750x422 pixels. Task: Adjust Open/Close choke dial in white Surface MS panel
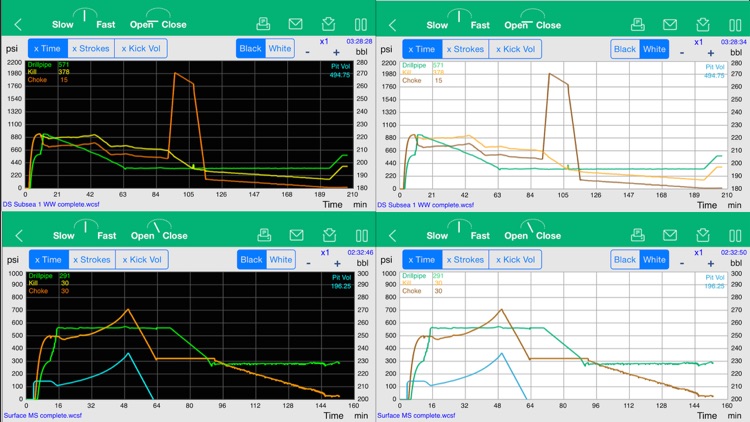pos(532,227)
